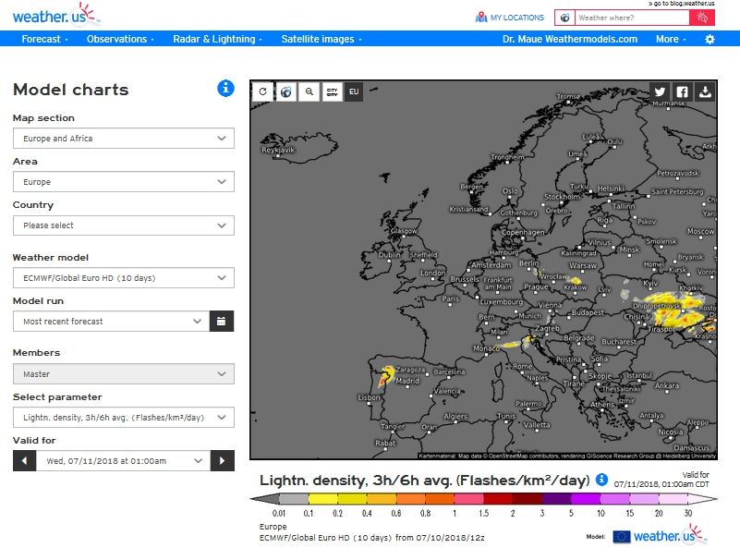This screenshot has width=740, height=560.
Task: Open the More menu
Action: (x=671, y=39)
